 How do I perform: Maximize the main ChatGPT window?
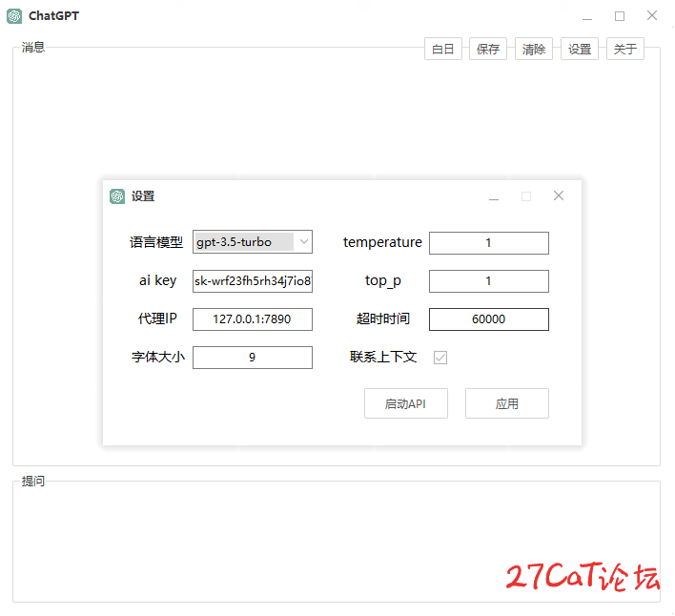point(620,16)
